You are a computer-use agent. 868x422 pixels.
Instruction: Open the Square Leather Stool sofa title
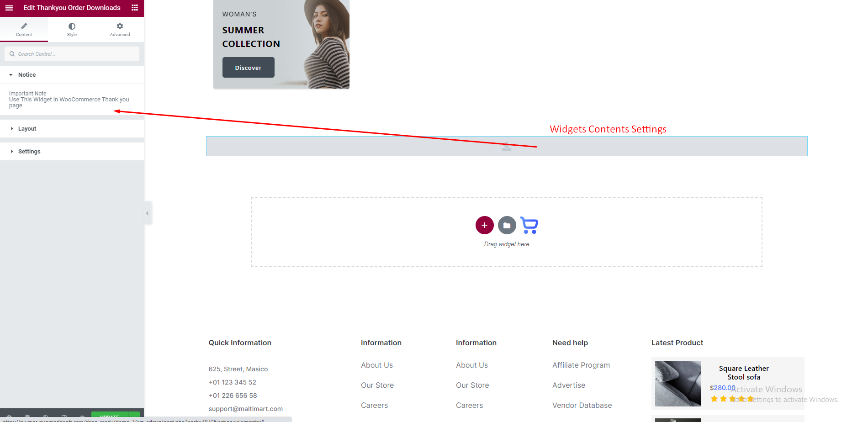coord(743,373)
